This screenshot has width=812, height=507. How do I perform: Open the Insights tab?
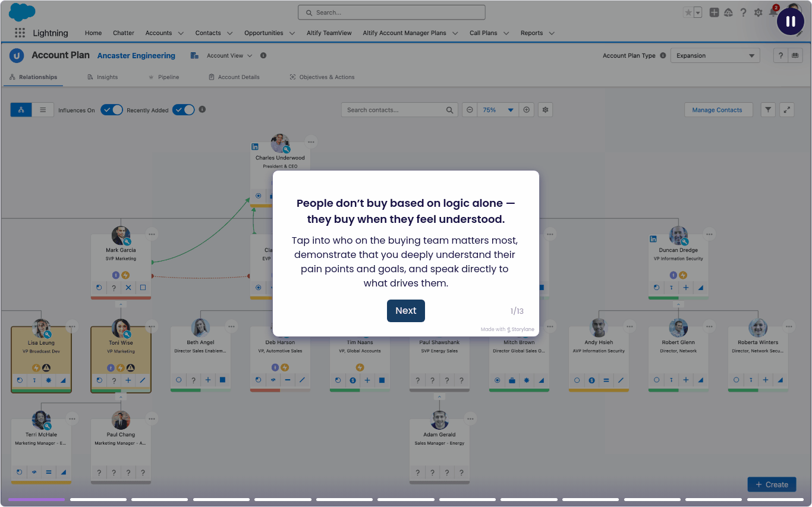pos(103,77)
